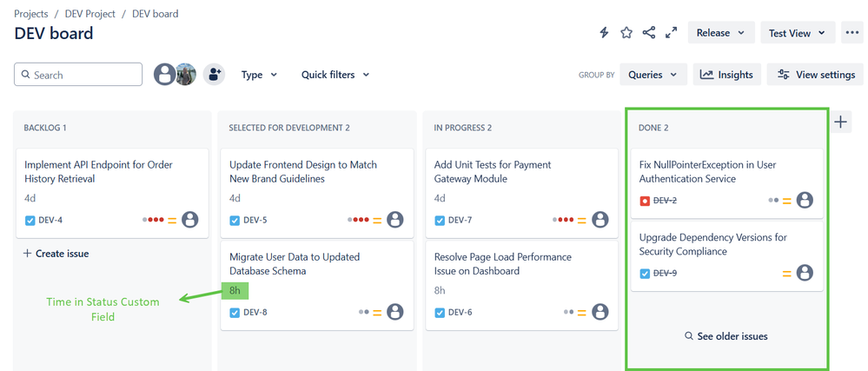Open the Insights panel
This screenshot has height=371, width=868.
(x=726, y=75)
